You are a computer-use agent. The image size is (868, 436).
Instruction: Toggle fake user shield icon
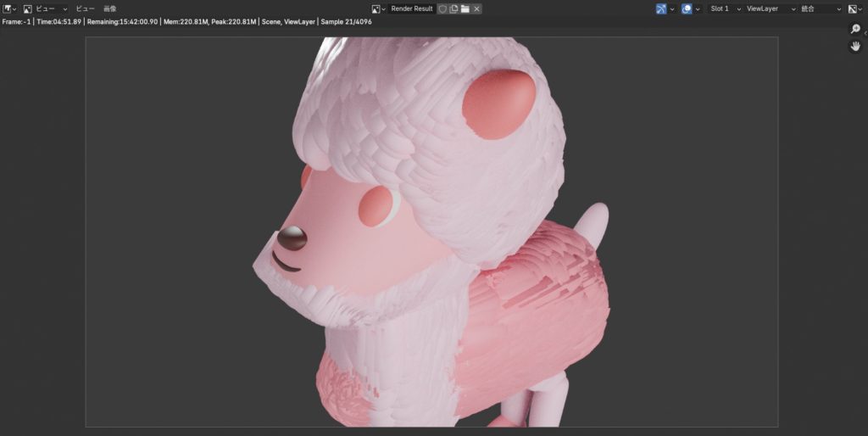pyautogui.click(x=442, y=8)
